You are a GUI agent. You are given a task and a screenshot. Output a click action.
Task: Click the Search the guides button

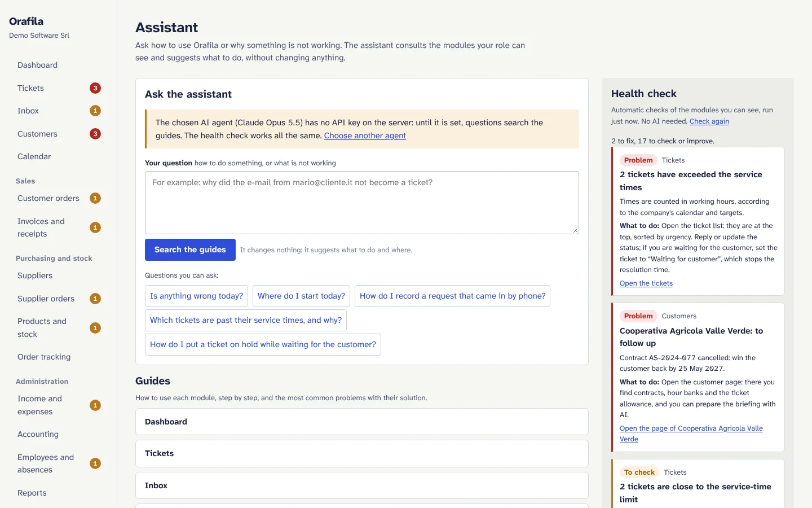pos(190,249)
